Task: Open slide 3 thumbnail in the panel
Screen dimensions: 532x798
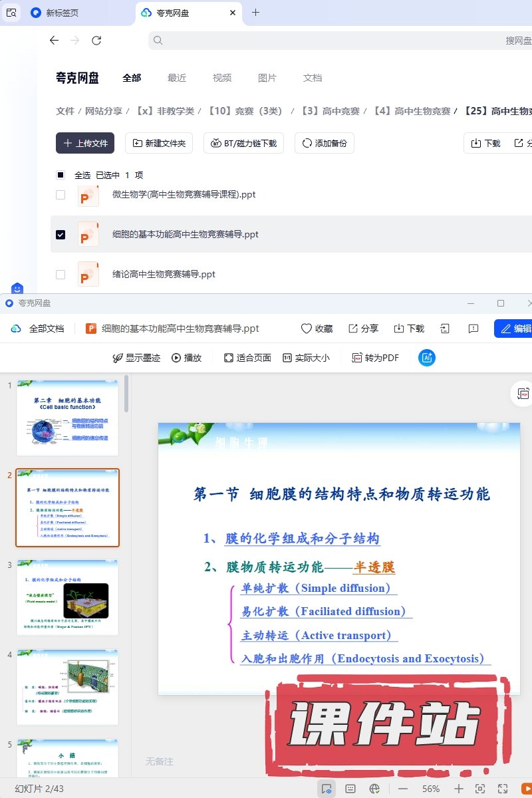Action: pyautogui.click(x=67, y=597)
